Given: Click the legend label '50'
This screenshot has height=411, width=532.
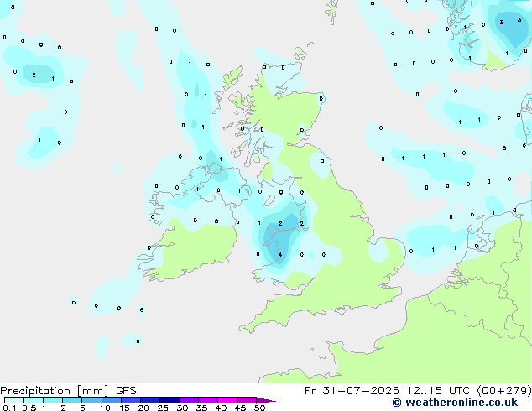Looking at the screenshot, I should click(259, 408).
